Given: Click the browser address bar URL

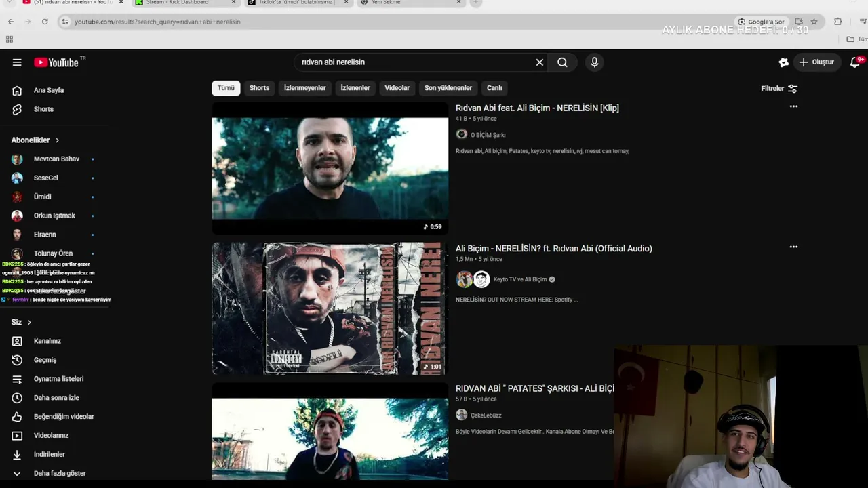Looking at the screenshot, I should pos(157,22).
